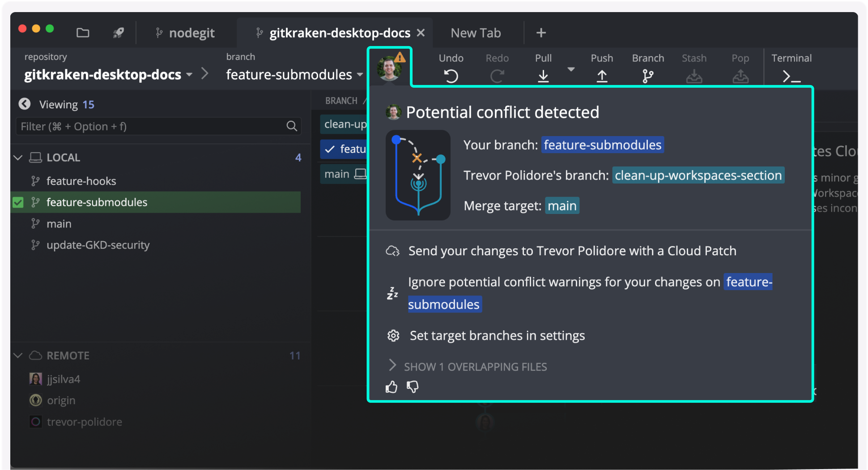Viewport: 868px width, 470px height.
Task: Click the back arrow beside Viewing
Action: point(25,104)
